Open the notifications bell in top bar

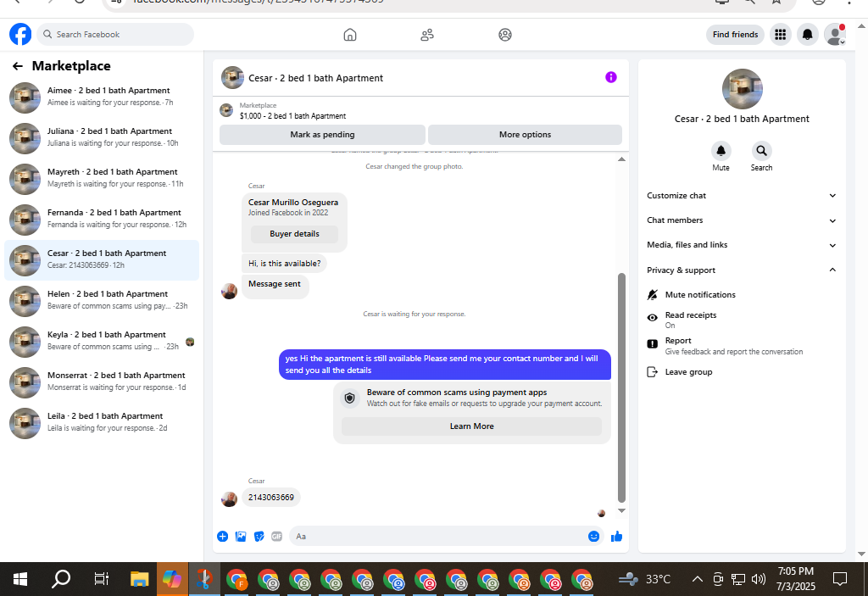click(808, 35)
